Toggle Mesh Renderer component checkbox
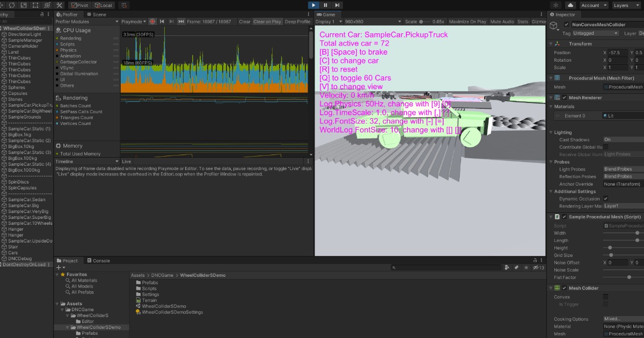The image size is (644, 338). (x=564, y=98)
